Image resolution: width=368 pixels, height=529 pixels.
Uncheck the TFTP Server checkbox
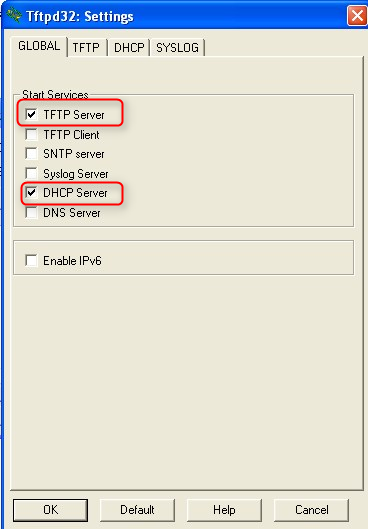[x=31, y=115]
